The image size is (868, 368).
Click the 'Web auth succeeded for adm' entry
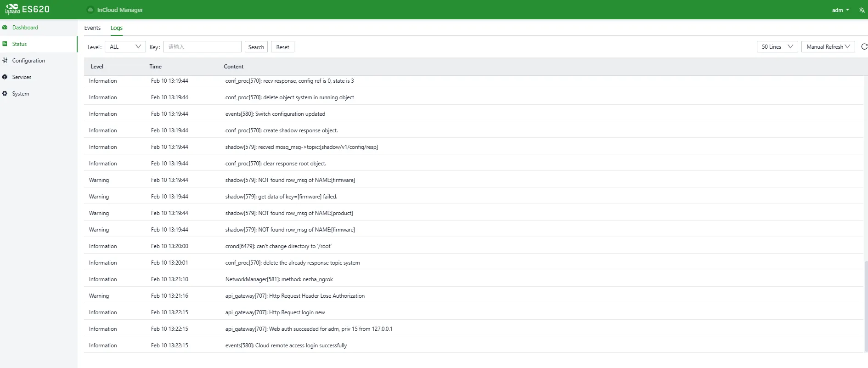coord(473,329)
